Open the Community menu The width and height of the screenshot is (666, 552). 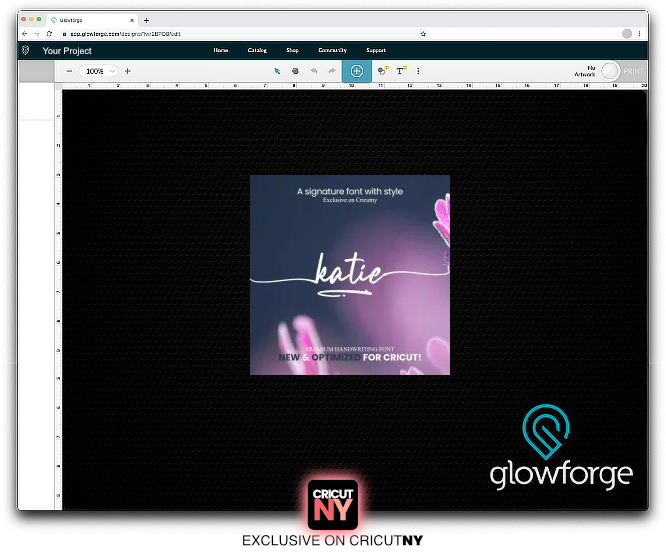[333, 50]
